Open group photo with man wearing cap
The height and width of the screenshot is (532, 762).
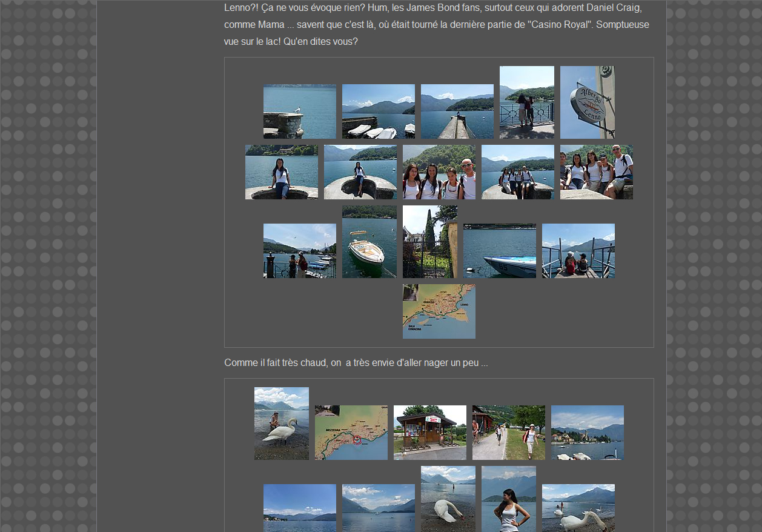point(596,172)
